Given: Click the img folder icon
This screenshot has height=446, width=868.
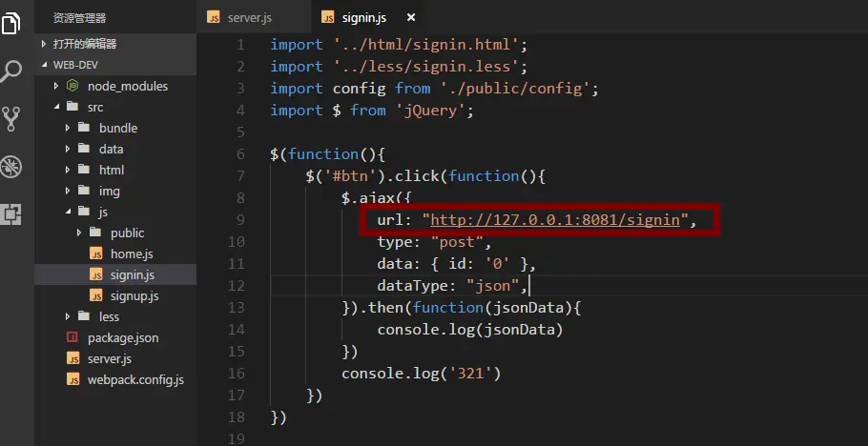Looking at the screenshot, I should [84, 191].
